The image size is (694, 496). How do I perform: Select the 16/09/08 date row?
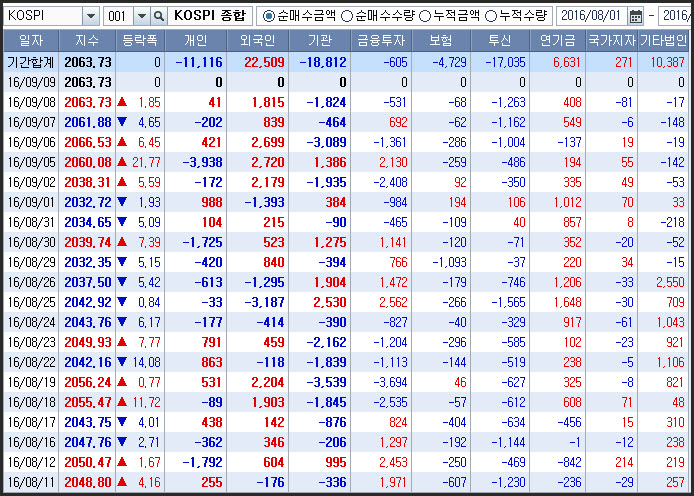(346, 102)
